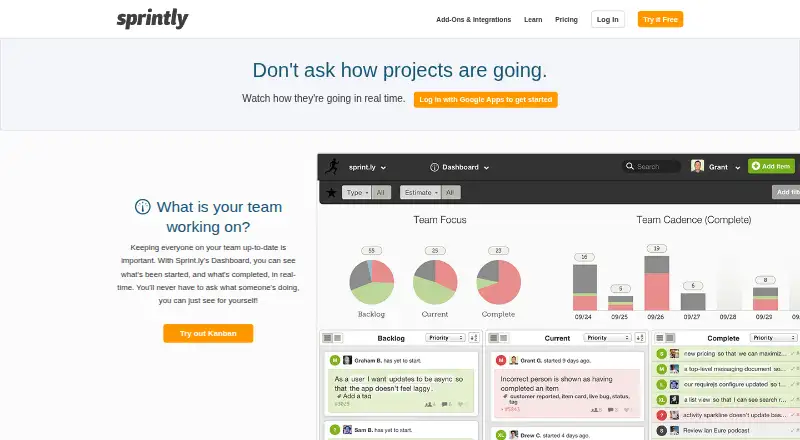
Task: Click the Current pie chart
Action: [x=435, y=282]
